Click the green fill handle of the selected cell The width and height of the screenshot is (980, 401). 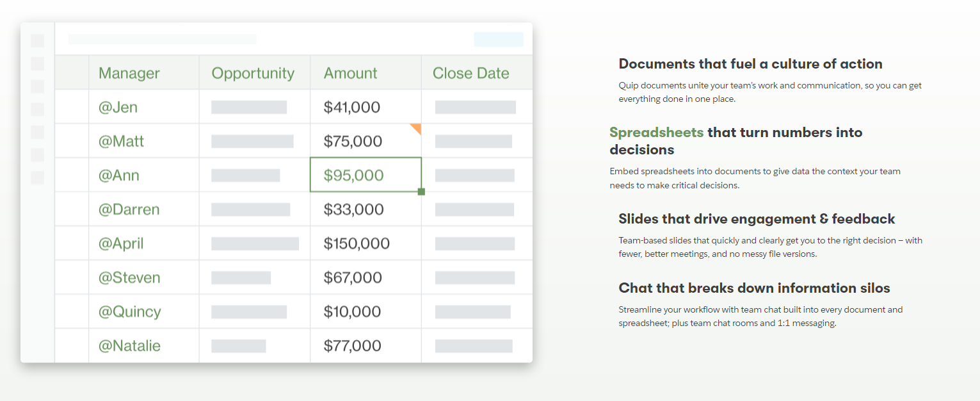(421, 192)
